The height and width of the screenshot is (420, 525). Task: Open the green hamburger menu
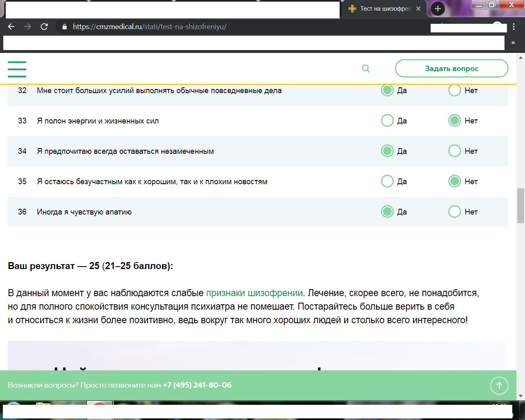(x=17, y=69)
